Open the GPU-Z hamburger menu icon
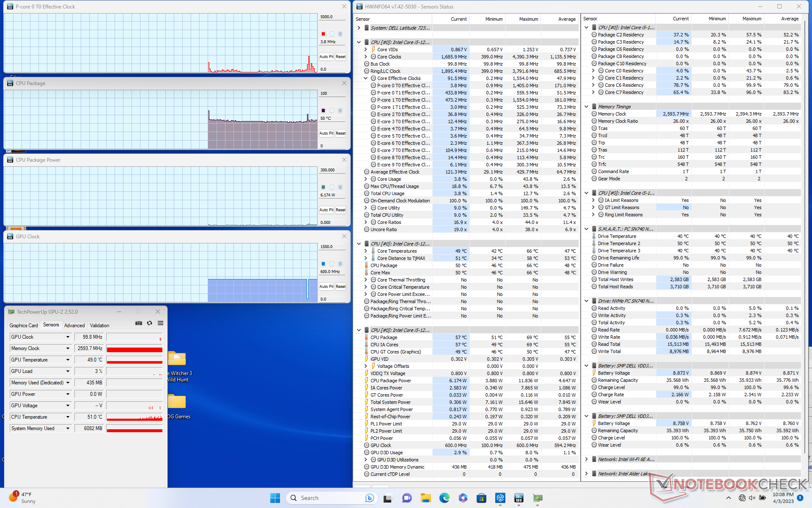 [160, 323]
